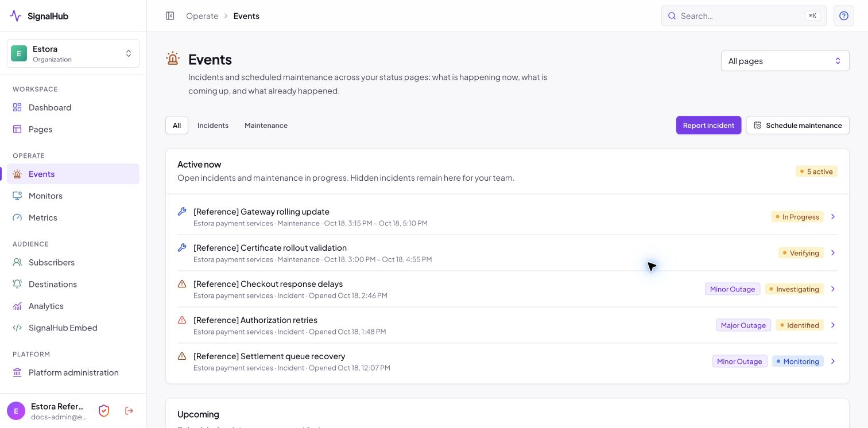
Task: Click the Destinations bell icon in sidebar
Action: pyautogui.click(x=17, y=284)
